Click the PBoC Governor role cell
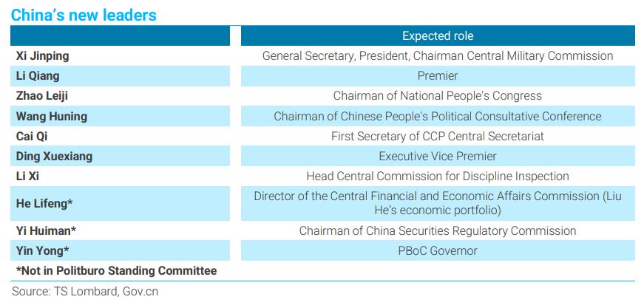Image resolution: width=644 pixels, height=305 pixels. [438, 251]
